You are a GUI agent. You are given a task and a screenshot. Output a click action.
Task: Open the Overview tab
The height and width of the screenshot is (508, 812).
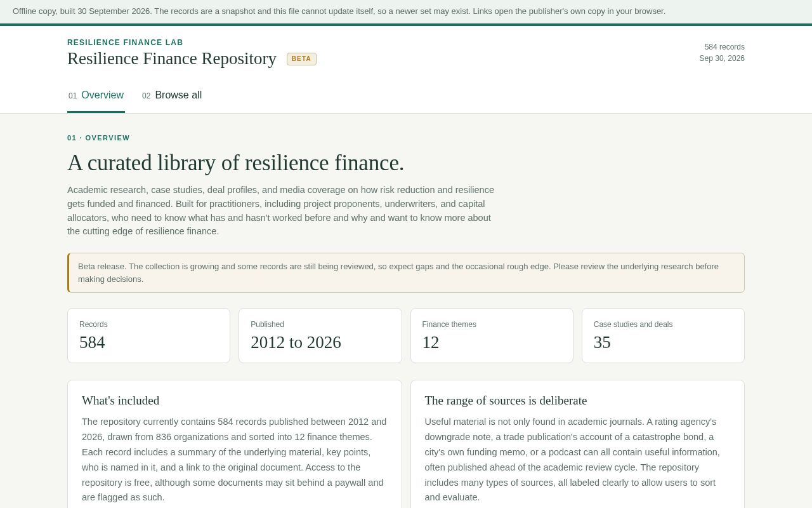96,96
